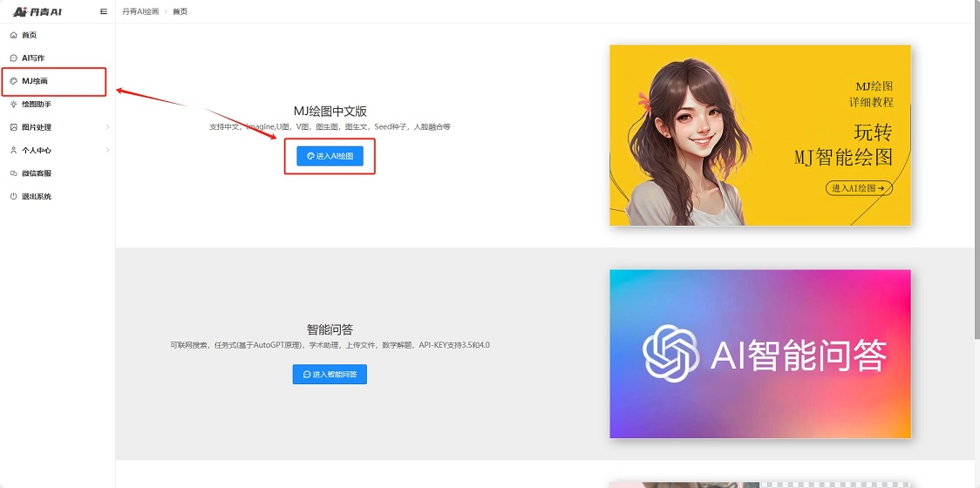Click the 丹青AI logo
This screenshot has height=488, width=980.
[x=37, y=11]
